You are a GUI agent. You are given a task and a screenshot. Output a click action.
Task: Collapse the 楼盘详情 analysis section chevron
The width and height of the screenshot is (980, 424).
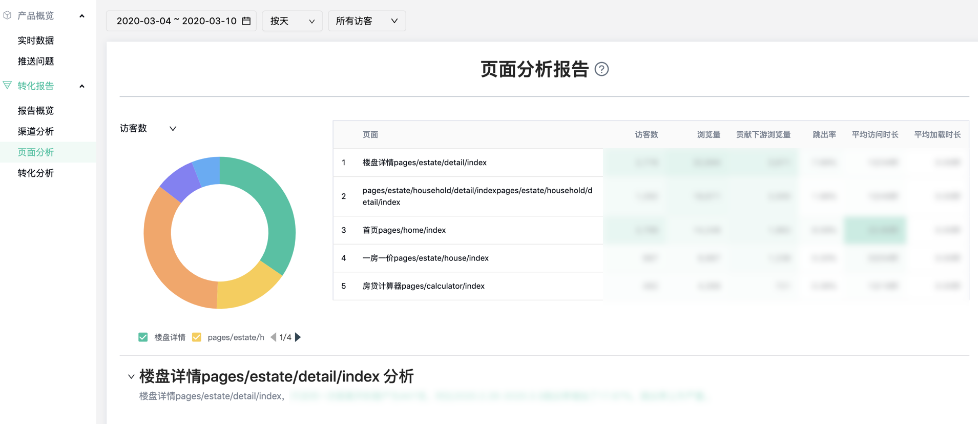(131, 377)
